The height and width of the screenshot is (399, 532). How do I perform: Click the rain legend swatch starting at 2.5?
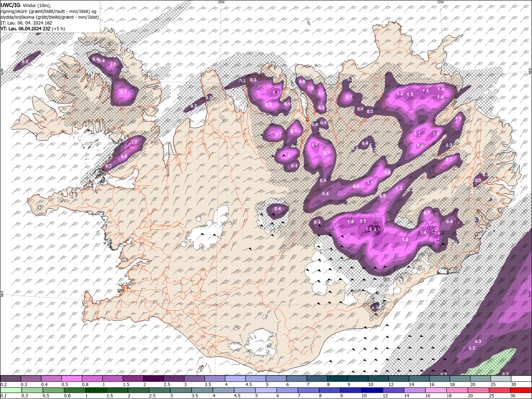click(x=159, y=390)
